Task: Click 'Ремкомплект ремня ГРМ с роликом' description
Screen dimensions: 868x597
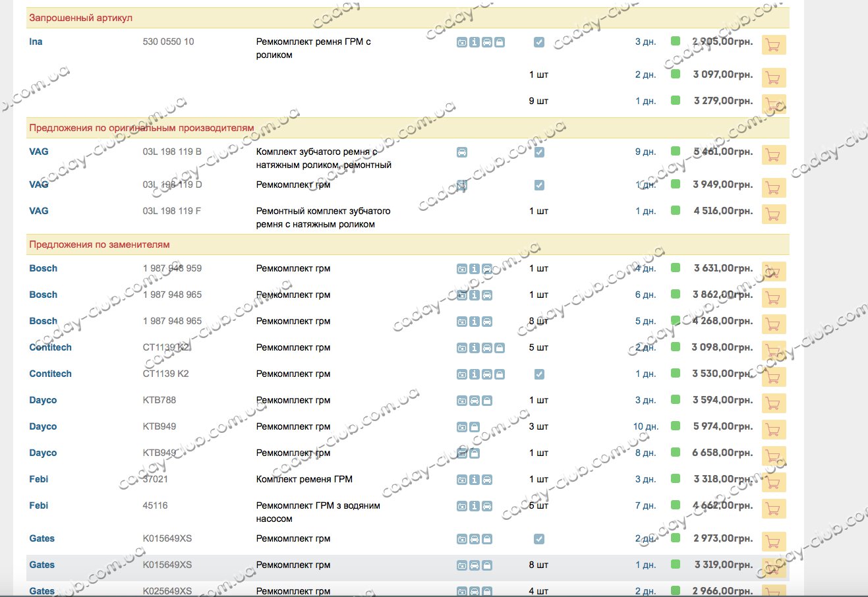Action: [x=314, y=48]
